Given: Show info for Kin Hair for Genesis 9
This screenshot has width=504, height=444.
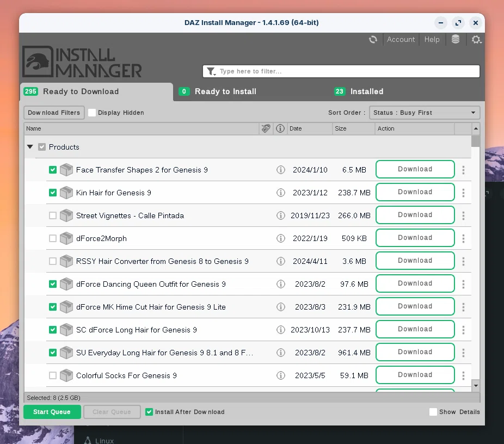Looking at the screenshot, I should coord(281,193).
